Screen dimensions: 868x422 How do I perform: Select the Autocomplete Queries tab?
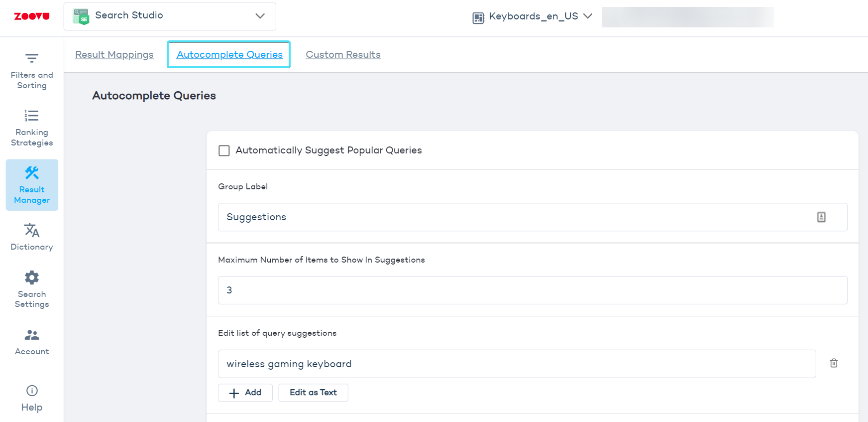point(229,55)
